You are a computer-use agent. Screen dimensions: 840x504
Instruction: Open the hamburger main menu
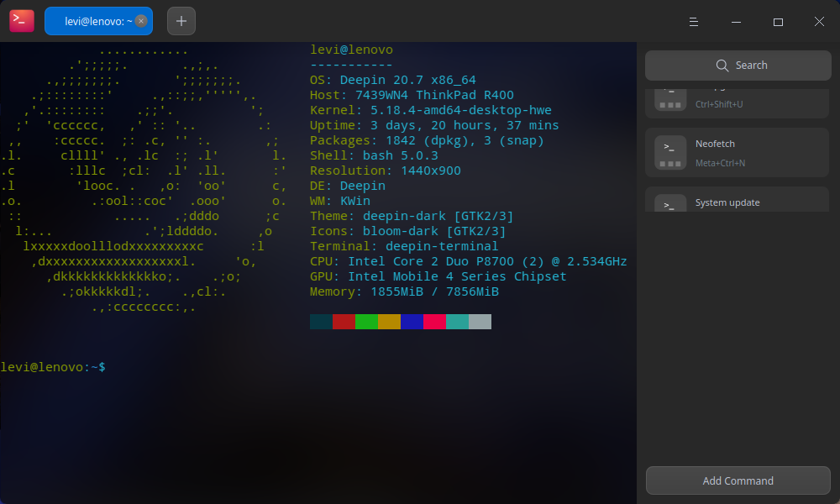694,22
